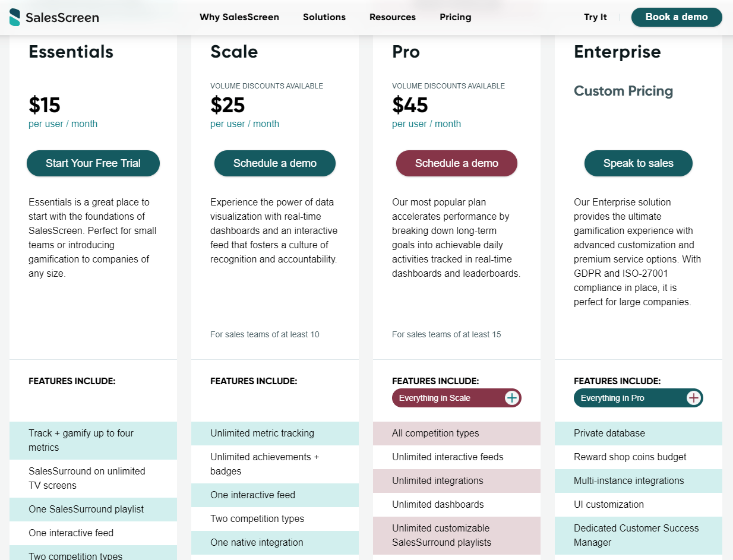This screenshot has height=560, width=733.
Task: Open the Solutions menu
Action: (x=324, y=17)
